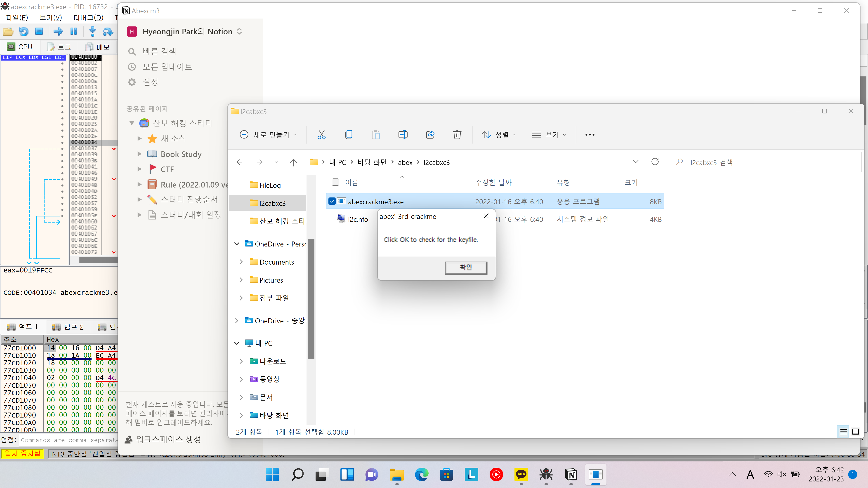This screenshot has height=488, width=868.
Task: Close the abex' 3rd crackme dialog
Action: [486, 216]
